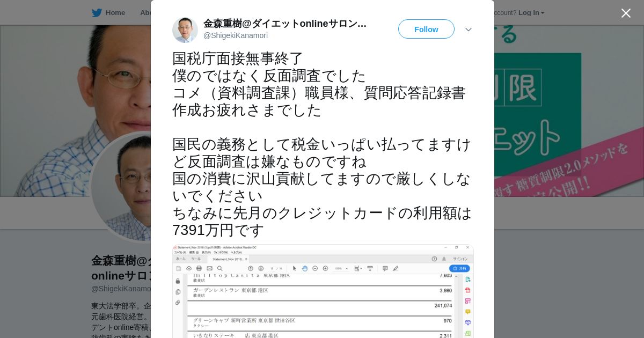This screenshot has width=644, height=338.
Task: Click the zoom in plus icon
Action: [326, 268]
